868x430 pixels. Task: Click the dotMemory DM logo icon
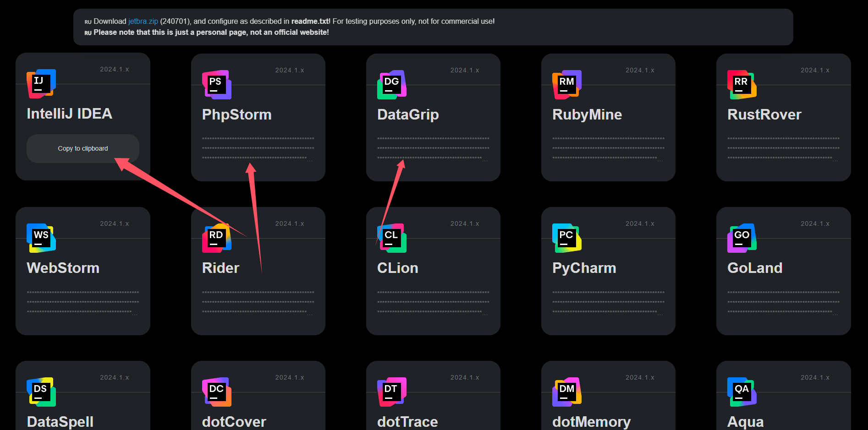point(567,392)
